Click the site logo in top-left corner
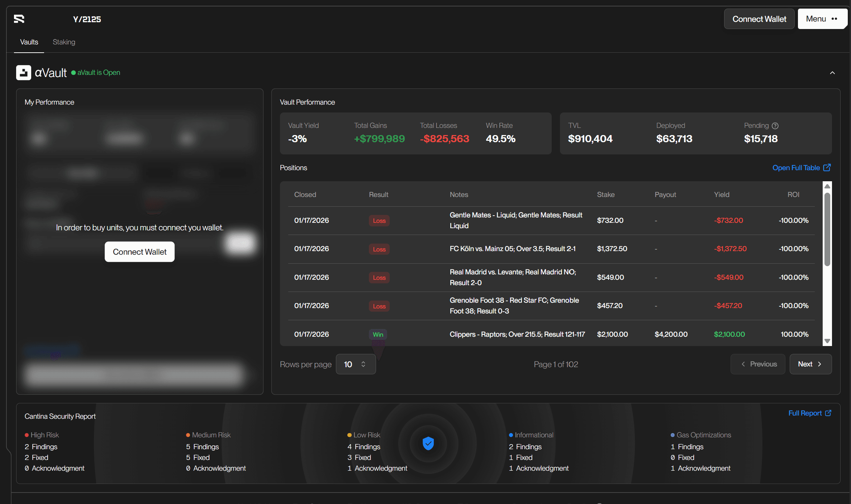851x504 pixels. point(19,19)
